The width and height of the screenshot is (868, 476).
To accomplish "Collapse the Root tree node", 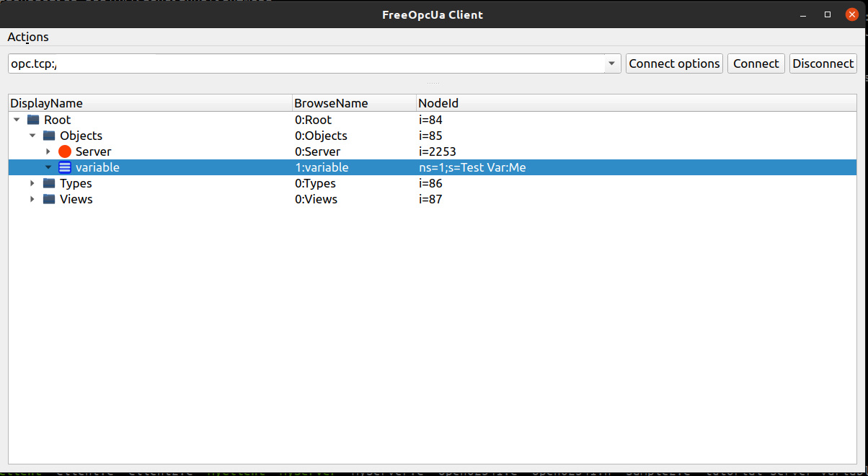I will click(x=17, y=120).
